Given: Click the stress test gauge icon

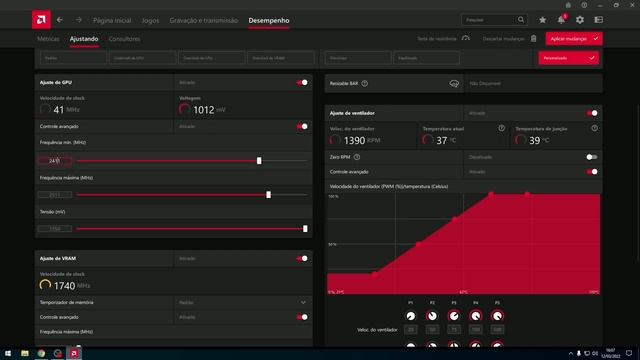Looking at the screenshot, I should (466, 38).
